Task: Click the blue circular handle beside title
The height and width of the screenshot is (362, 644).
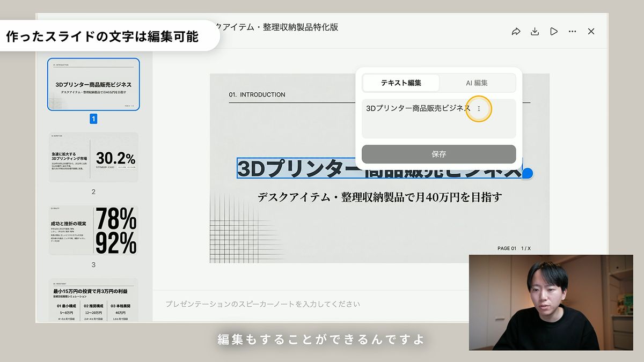Action: (528, 173)
